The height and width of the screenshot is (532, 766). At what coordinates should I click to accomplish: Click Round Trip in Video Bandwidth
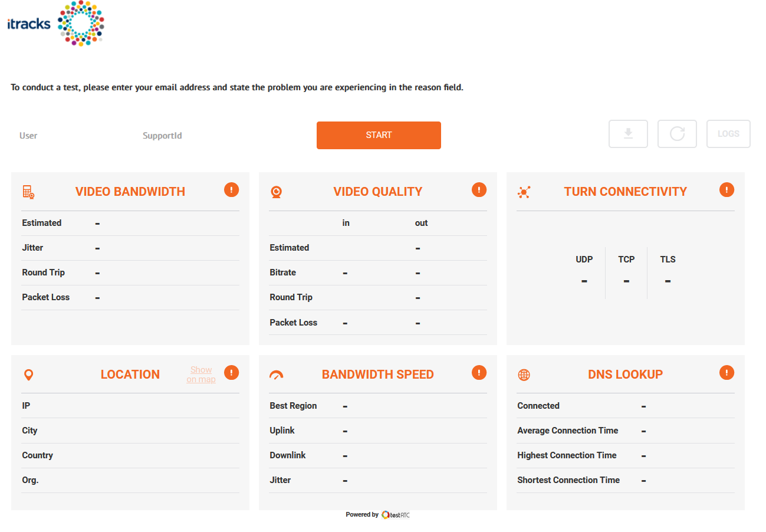pos(130,273)
